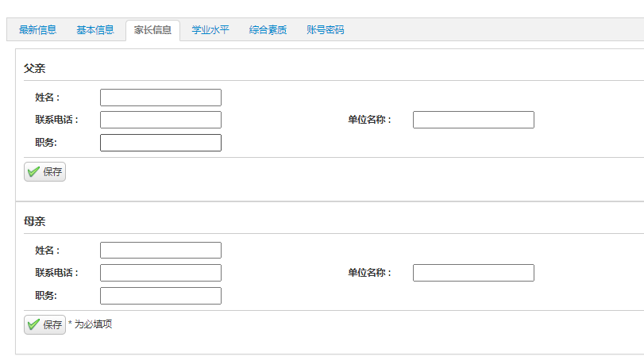Viewport: 644px width, 364px height.
Task: Switch to the 基本信息 tab
Action: coord(95,30)
